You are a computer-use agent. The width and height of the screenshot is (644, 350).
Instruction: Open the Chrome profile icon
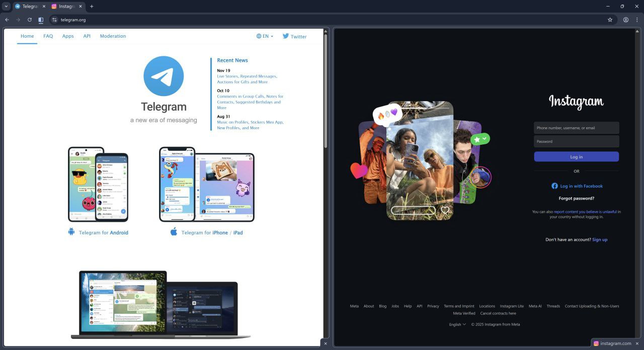[x=626, y=20]
